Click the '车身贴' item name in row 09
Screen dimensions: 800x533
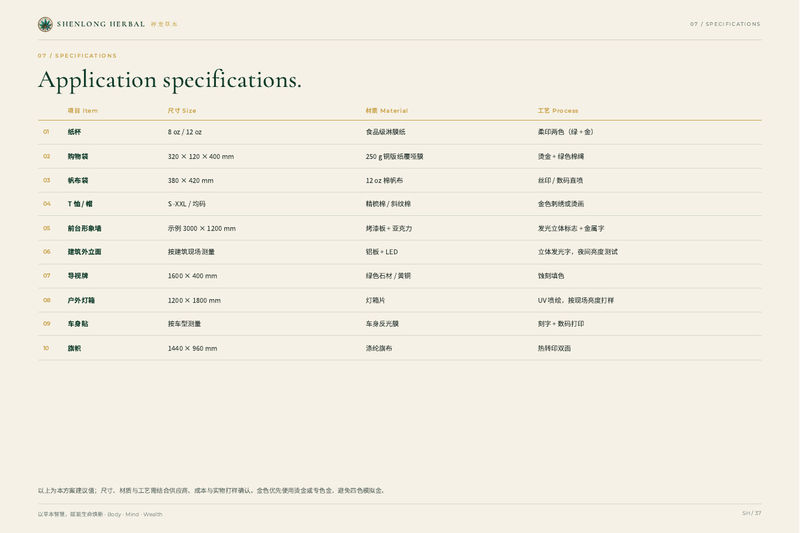78,324
